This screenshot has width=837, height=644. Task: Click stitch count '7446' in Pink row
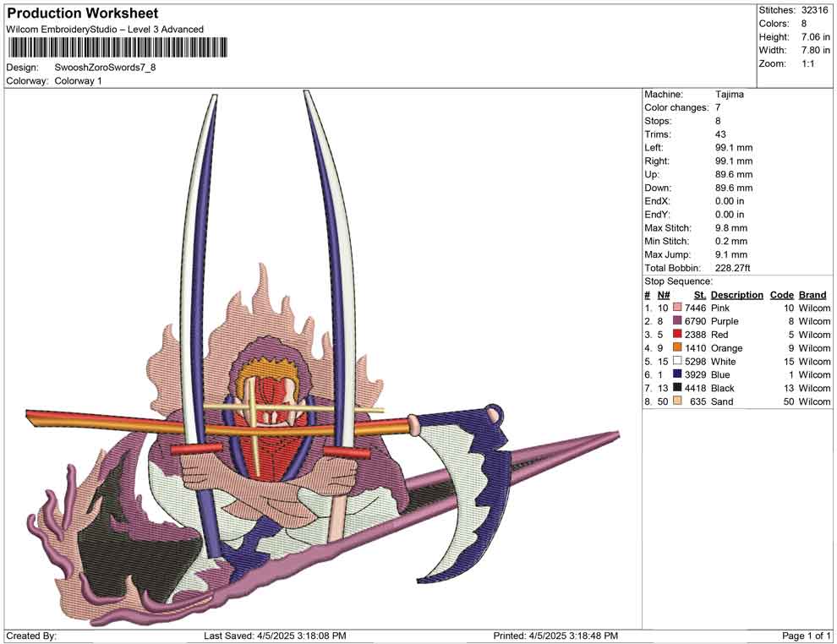[696, 308]
